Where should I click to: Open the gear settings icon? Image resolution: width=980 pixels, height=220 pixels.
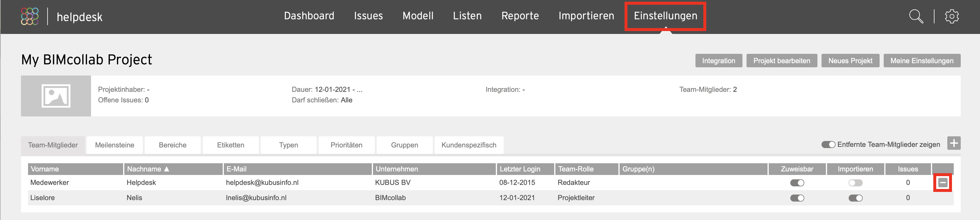951,16
